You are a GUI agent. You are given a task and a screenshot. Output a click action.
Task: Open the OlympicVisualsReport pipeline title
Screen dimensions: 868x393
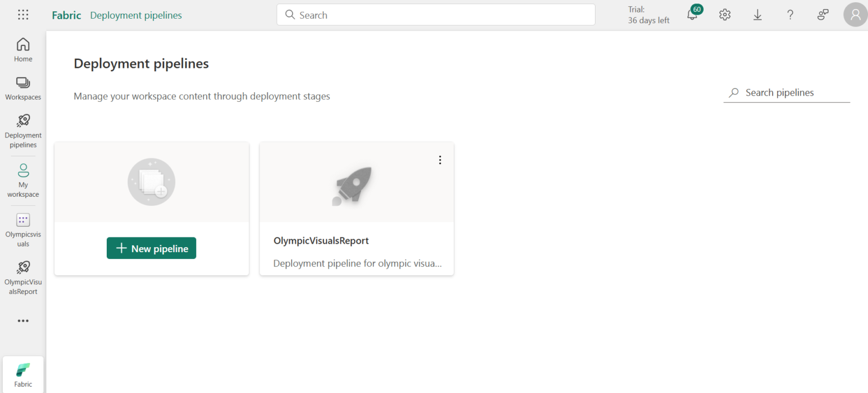click(x=321, y=240)
